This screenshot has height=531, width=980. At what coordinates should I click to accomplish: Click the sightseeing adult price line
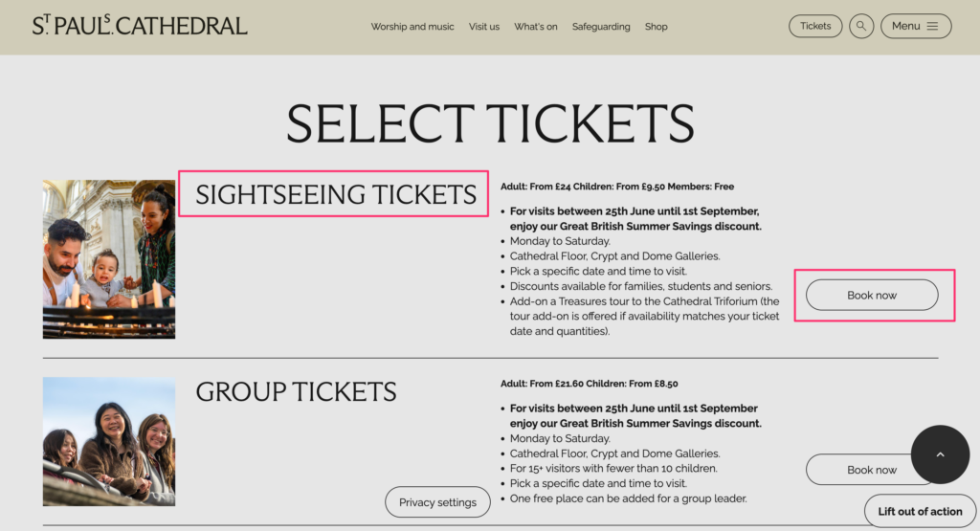point(617,187)
